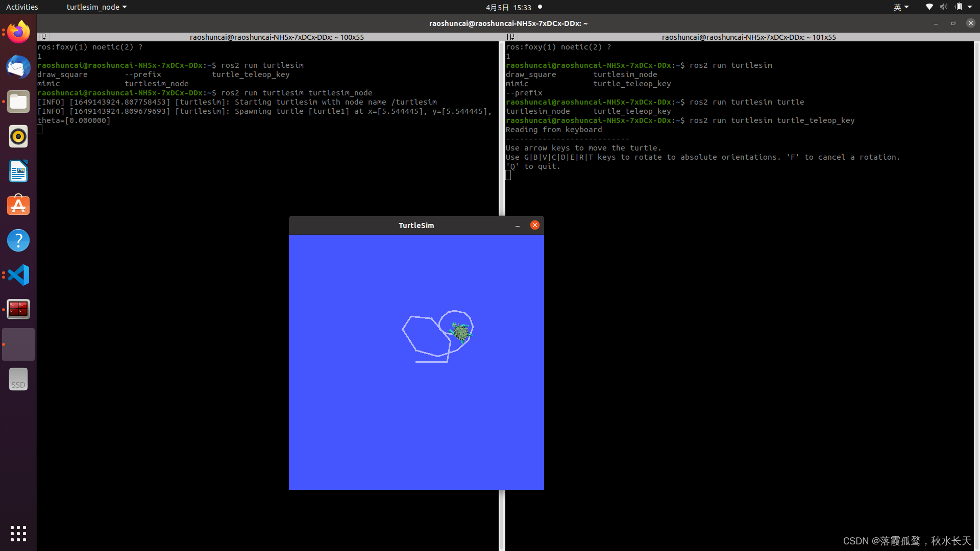Minimize the TurtleSim window

tap(518, 226)
